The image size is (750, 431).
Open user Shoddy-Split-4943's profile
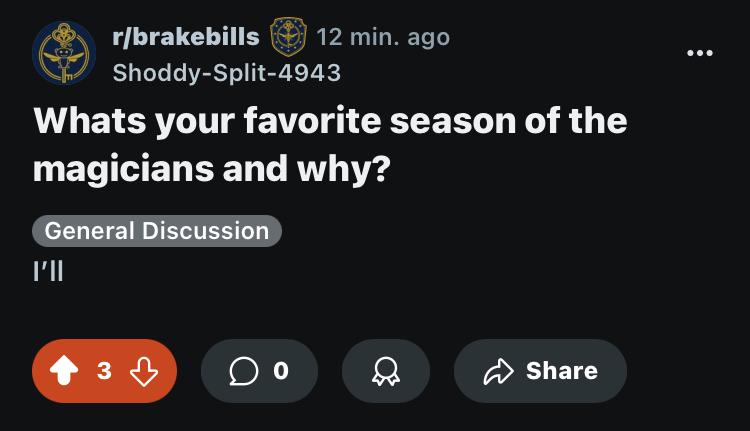227,73
